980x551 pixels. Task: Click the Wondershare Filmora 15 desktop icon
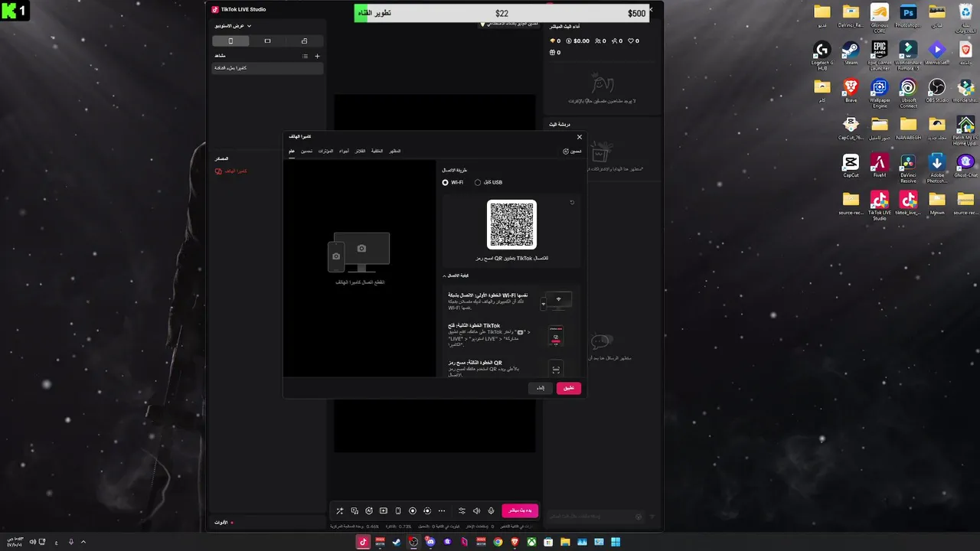tap(908, 54)
